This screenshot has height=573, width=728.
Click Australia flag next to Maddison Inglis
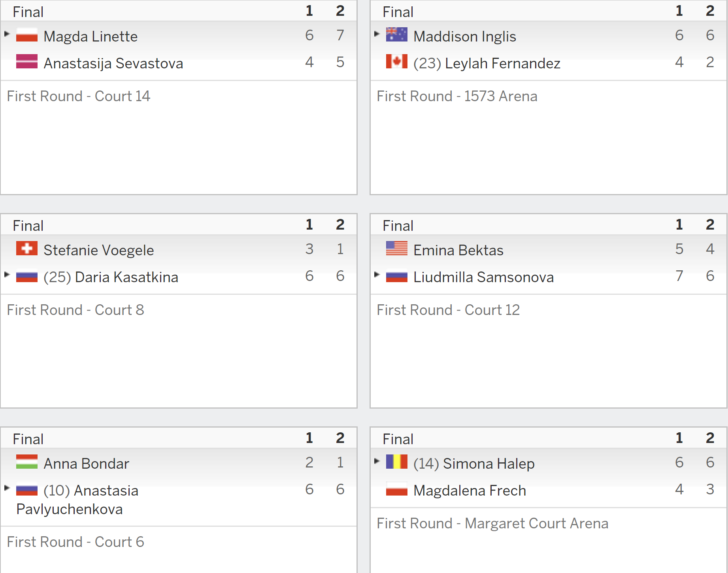tap(397, 35)
